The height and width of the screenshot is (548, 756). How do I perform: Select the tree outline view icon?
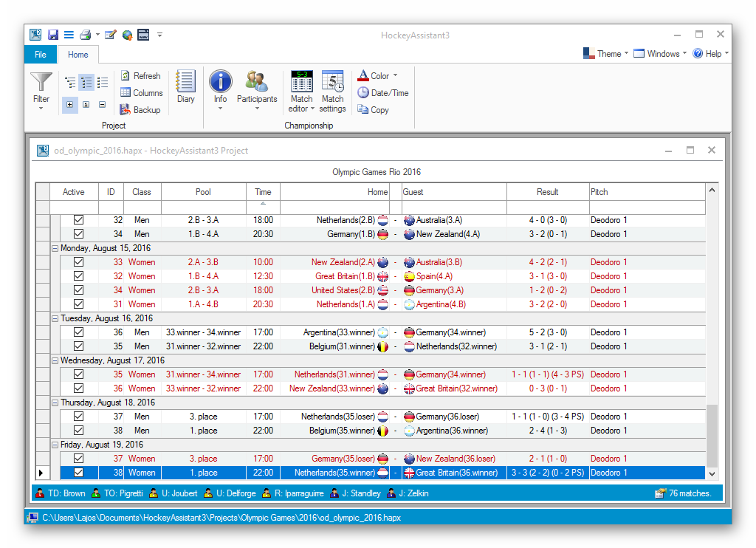(x=70, y=83)
